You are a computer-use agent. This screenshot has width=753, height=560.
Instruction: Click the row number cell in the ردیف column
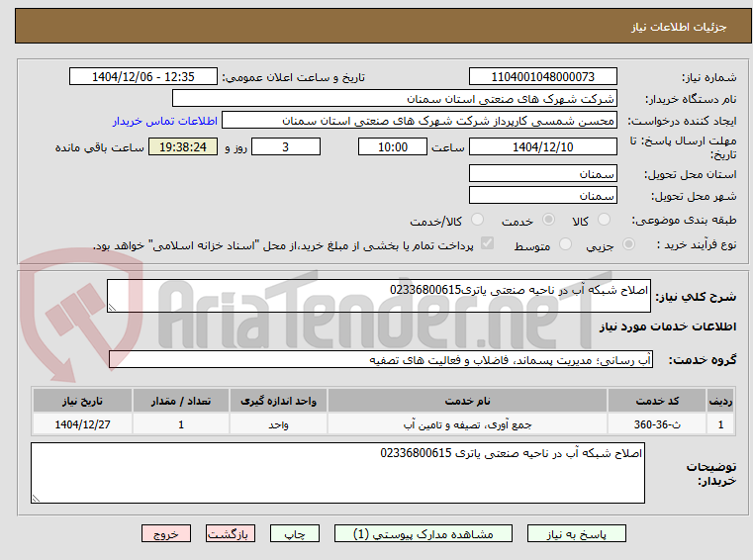pyautogui.click(x=720, y=424)
